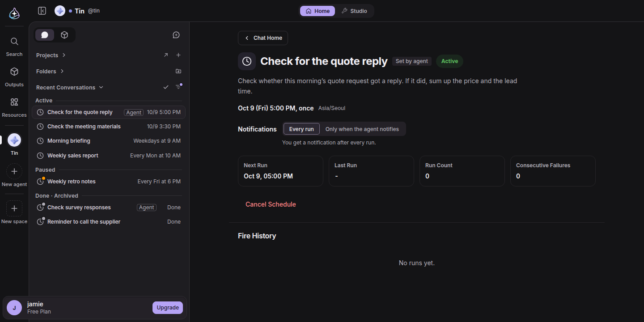Open the Outputs section
The height and width of the screenshot is (322, 644).
(14, 77)
